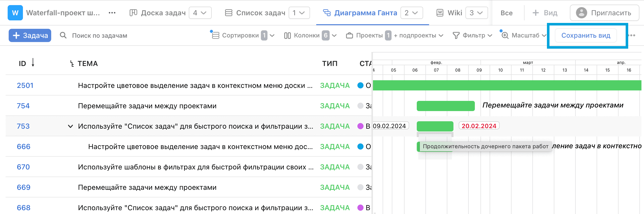This screenshot has height=214, width=644.
Task: Click the Фильтр funnel icon
Action: pos(456,35)
